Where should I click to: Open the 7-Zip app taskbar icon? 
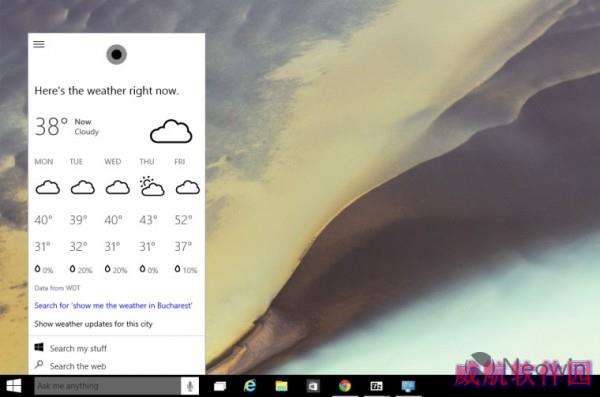tap(376, 386)
